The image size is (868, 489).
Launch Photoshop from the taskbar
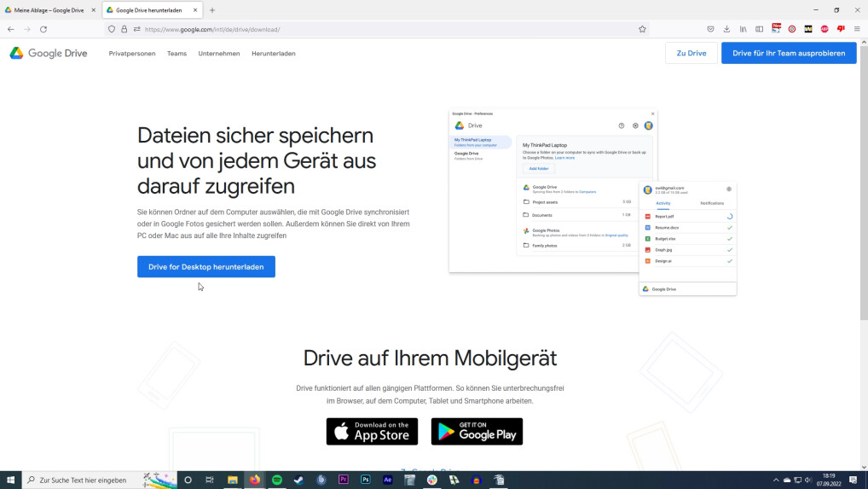coord(366,480)
